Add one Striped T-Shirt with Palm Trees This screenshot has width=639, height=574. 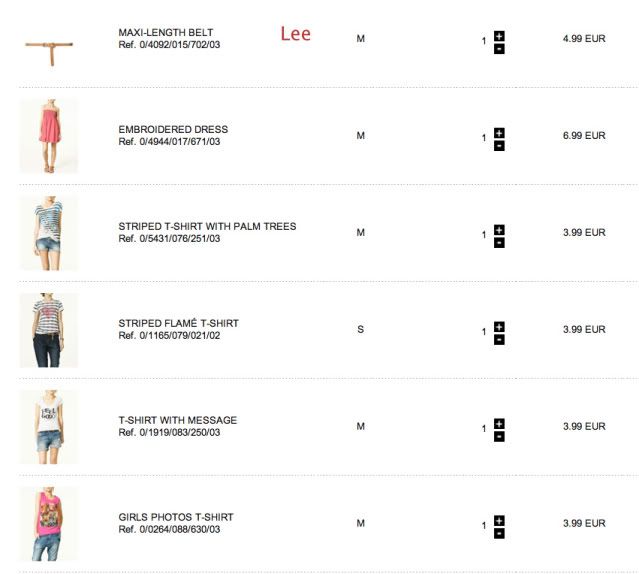tap(499, 230)
